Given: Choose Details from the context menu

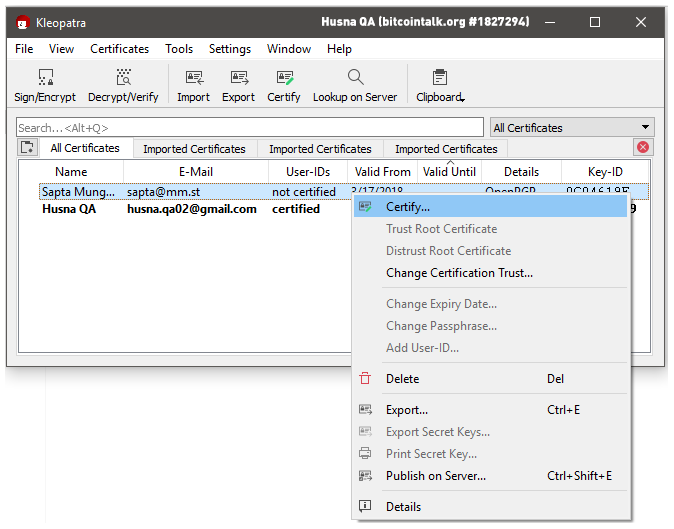Looking at the screenshot, I should point(490,507).
